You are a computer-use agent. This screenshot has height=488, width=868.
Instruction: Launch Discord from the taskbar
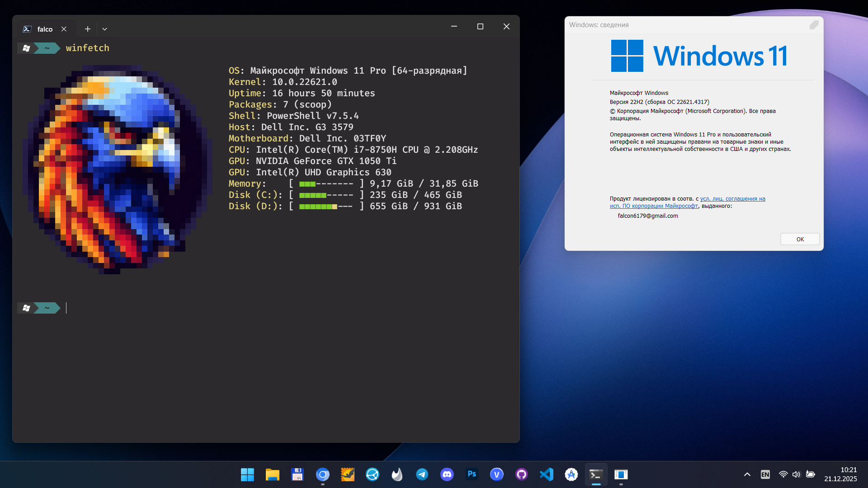[447, 474]
